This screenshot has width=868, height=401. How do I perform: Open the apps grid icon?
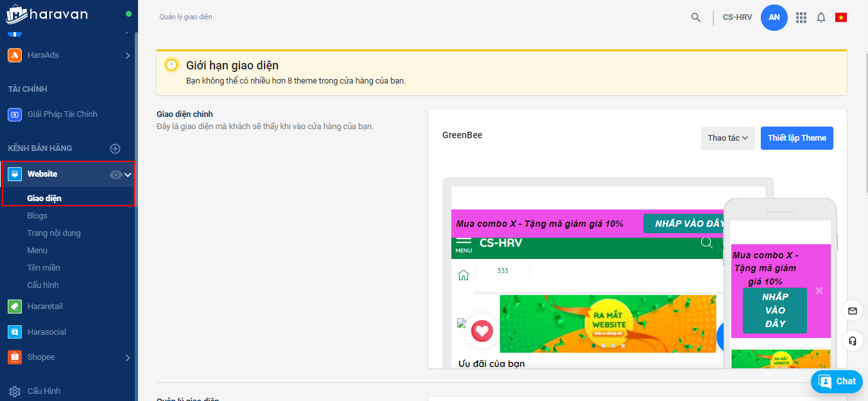coord(801,17)
